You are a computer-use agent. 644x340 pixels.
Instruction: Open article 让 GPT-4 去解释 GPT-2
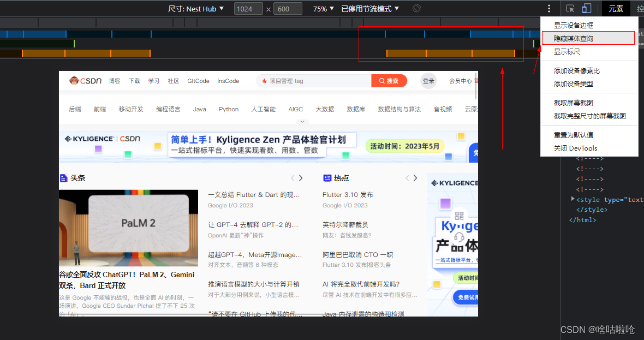253,225
